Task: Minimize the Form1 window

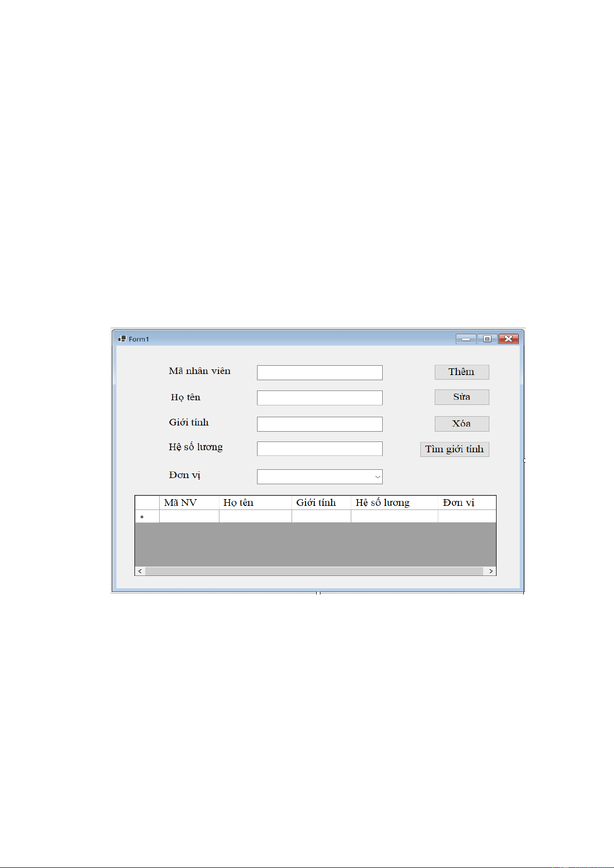Action: (x=466, y=339)
